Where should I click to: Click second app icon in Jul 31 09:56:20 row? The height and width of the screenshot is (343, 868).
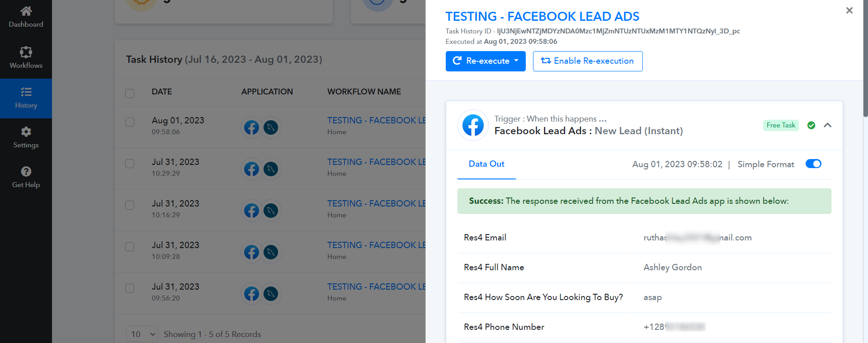pyautogui.click(x=271, y=294)
